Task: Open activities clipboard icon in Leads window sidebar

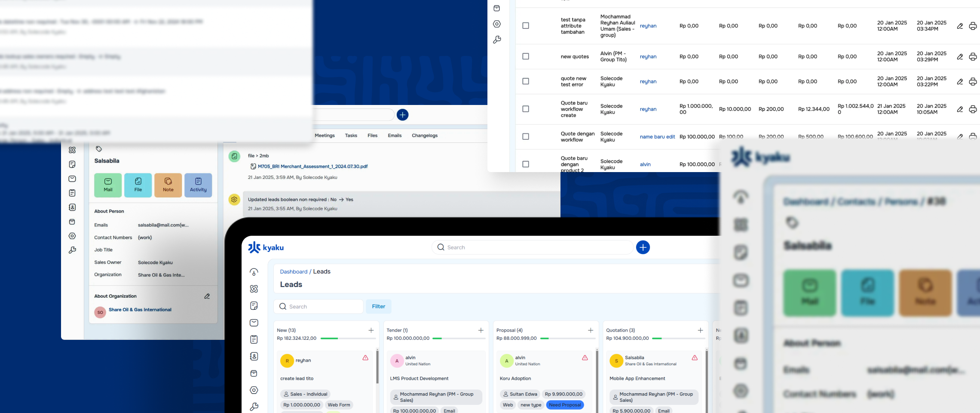Action: (254, 339)
